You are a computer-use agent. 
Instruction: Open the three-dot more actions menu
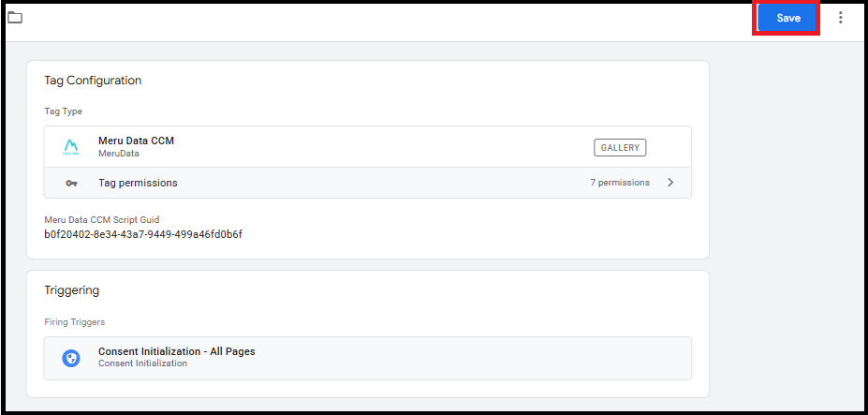841,18
